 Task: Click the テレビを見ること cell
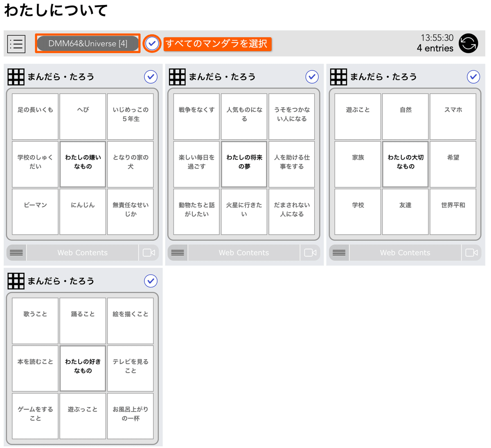pos(131,369)
